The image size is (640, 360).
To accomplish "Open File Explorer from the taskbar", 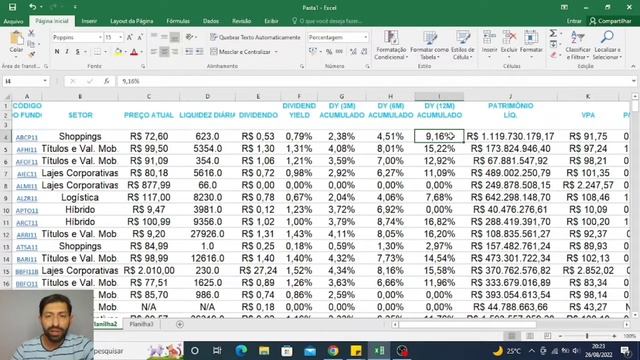I will point(264,351).
